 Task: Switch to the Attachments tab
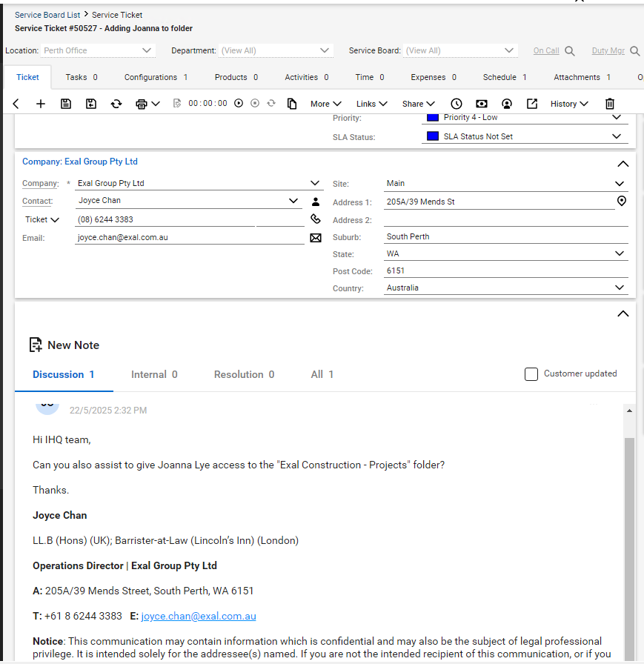[x=582, y=77]
